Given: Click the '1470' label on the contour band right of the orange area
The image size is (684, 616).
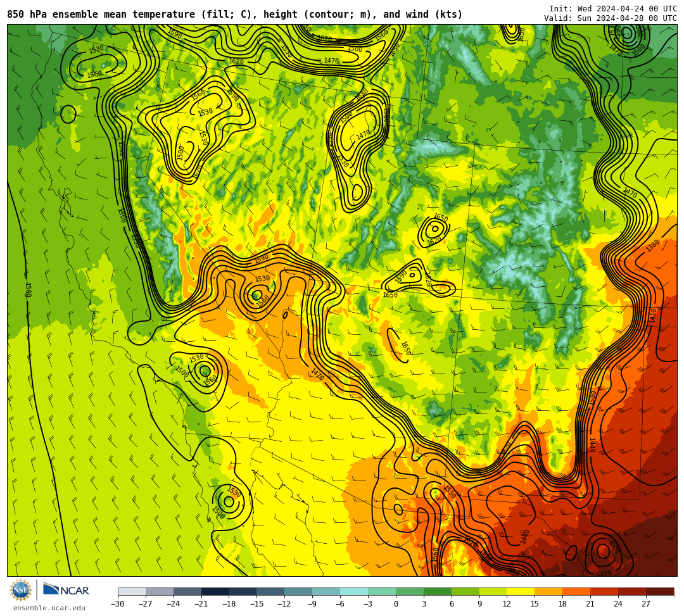Looking at the screenshot, I should pyautogui.click(x=317, y=374).
